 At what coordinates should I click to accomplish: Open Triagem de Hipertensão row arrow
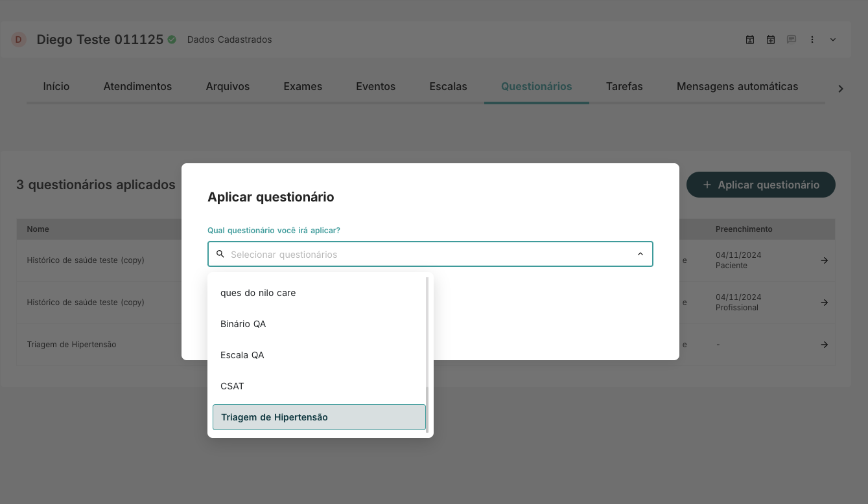coord(824,344)
